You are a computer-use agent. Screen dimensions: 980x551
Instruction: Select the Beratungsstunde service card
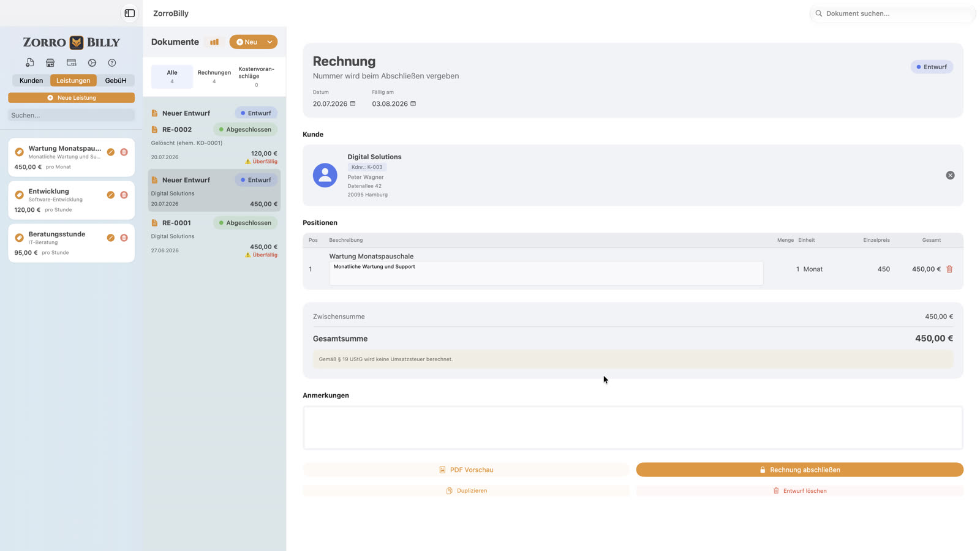tap(71, 243)
